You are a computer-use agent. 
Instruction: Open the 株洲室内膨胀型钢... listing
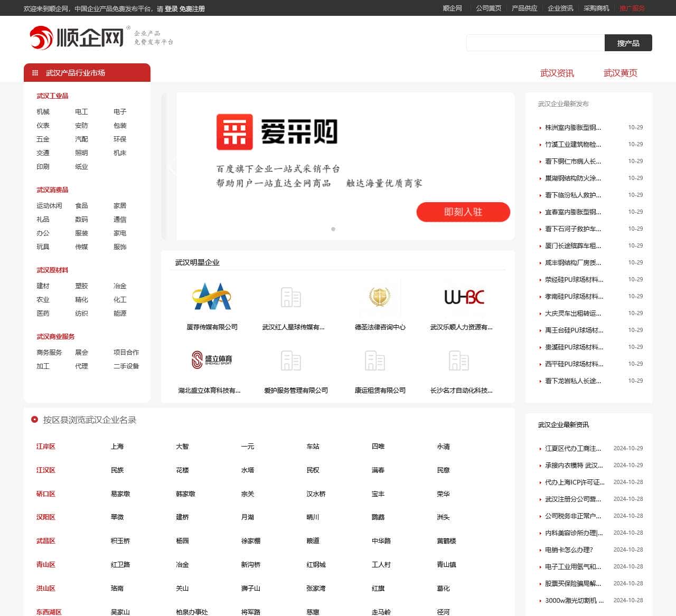click(573, 128)
